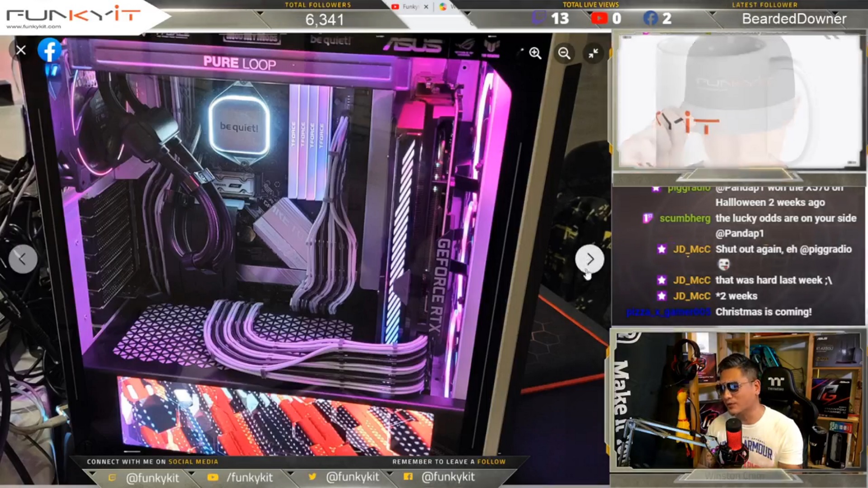Click the subscriber star badge beside '*2 weeks'
This screenshot has width=868, height=488.
click(x=661, y=296)
